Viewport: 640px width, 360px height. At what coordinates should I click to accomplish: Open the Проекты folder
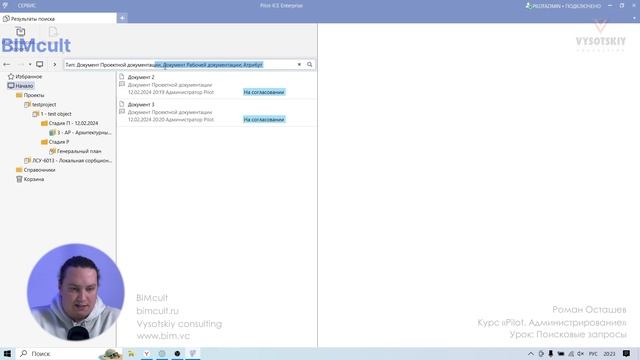point(34,95)
